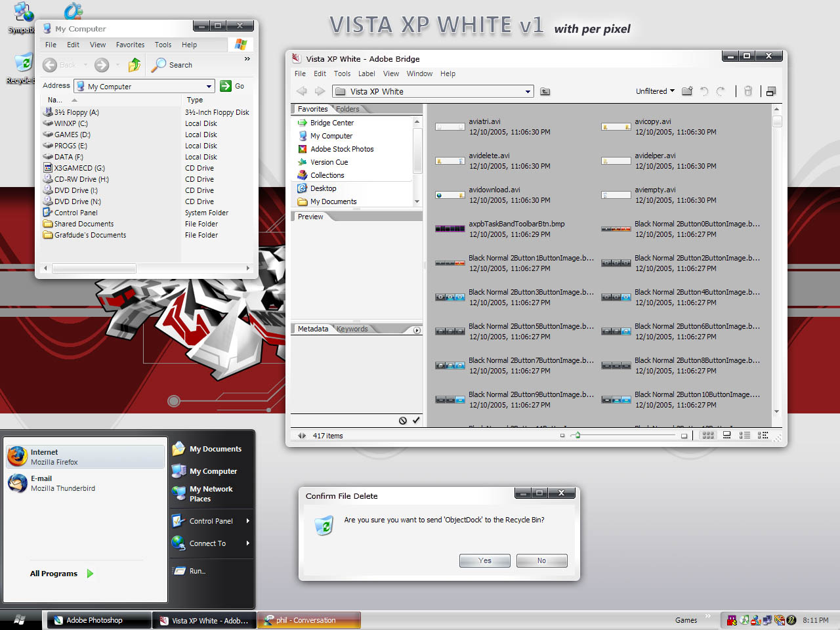
Task: Select the filmstrip view icon
Action: [727, 435]
